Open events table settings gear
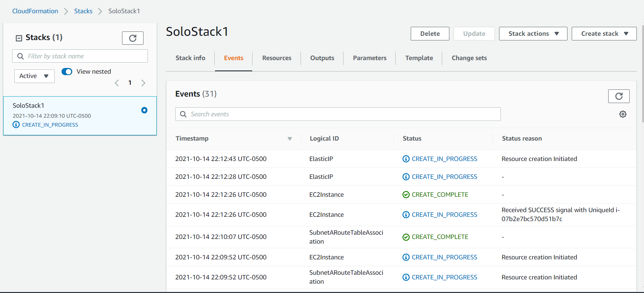The height and width of the screenshot is (293, 644). coord(623,114)
